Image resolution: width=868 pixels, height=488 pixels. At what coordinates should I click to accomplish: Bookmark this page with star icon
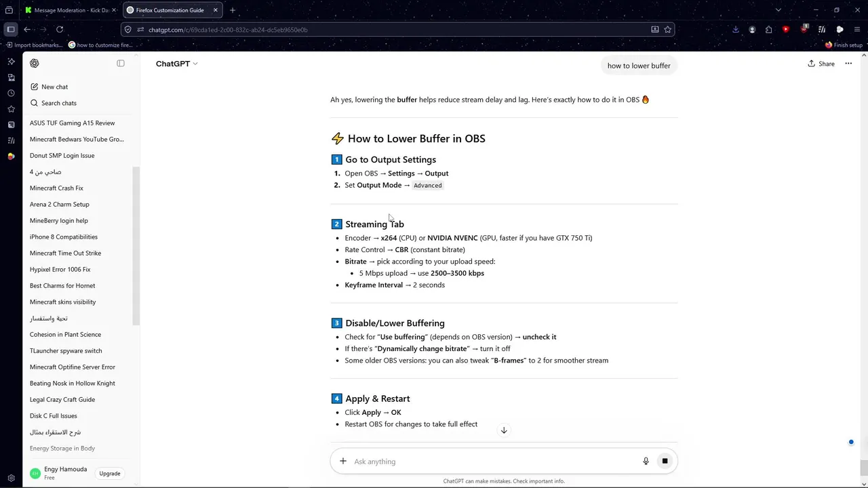click(x=668, y=30)
